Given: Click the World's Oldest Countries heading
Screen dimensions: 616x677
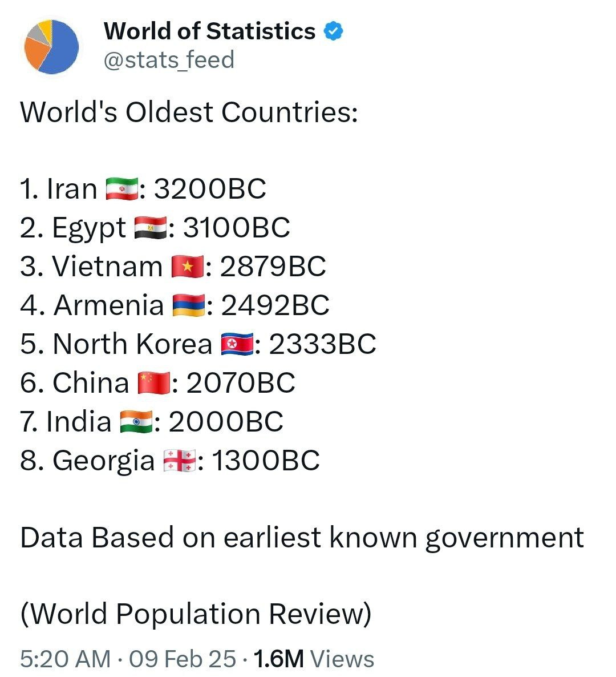Looking at the screenshot, I should (x=189, y=112).
